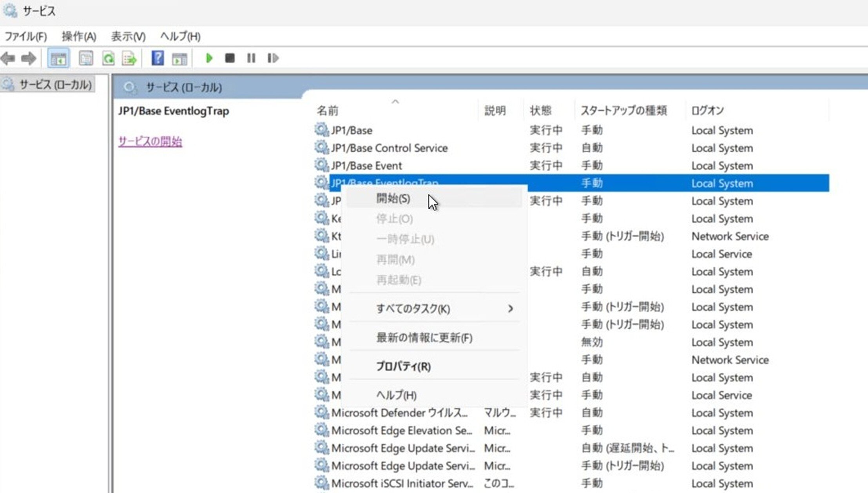The image size is (868, 493).
Task: Click the Export list toolbar icon
Action: tap(129, 58)
